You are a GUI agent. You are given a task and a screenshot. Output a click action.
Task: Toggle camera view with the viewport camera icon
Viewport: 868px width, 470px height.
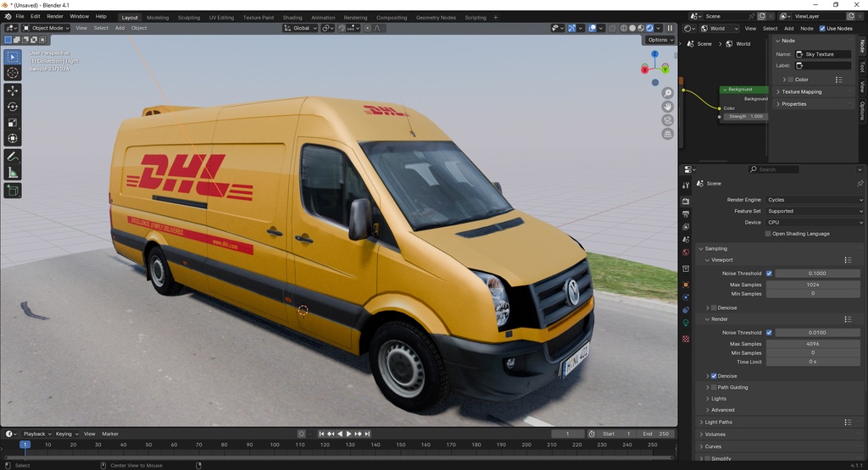(668, 120)
